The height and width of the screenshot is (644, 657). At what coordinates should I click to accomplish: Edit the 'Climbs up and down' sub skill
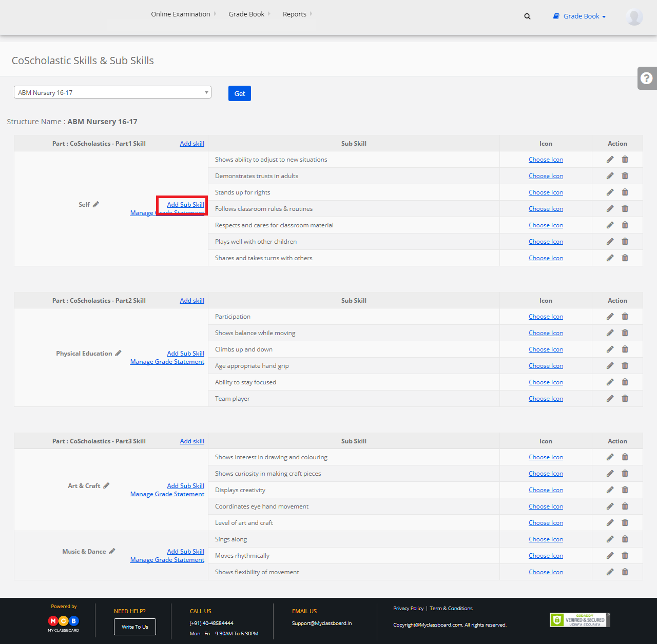click(x=610, y=349)
